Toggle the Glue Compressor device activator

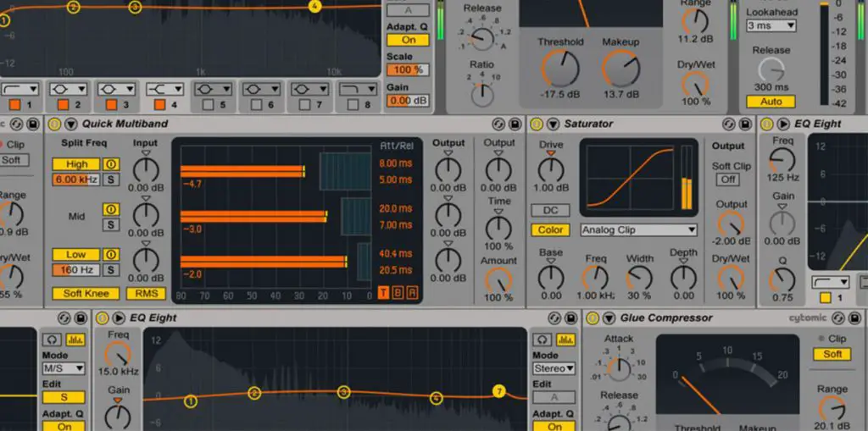point(593,318)
